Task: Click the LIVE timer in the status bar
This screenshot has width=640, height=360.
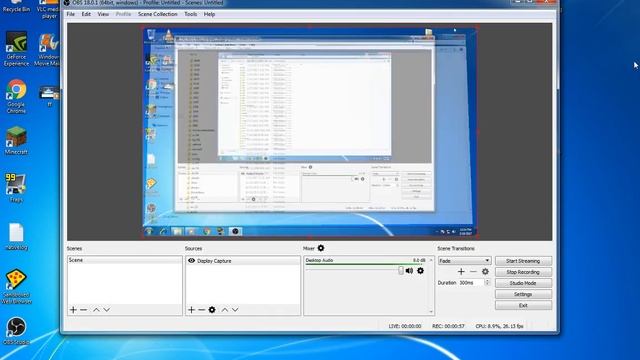Action: 405,326
